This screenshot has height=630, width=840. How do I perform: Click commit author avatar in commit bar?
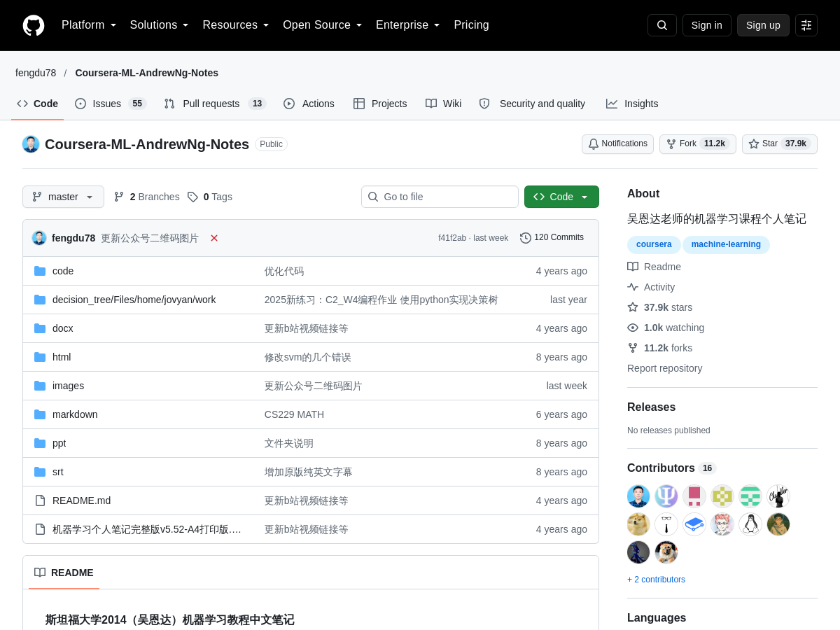pos(39,238)
